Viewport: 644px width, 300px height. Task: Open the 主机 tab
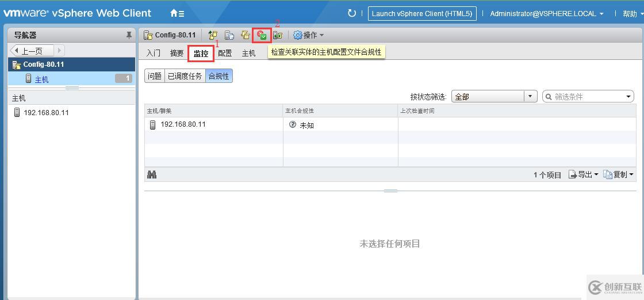point(248,54)
